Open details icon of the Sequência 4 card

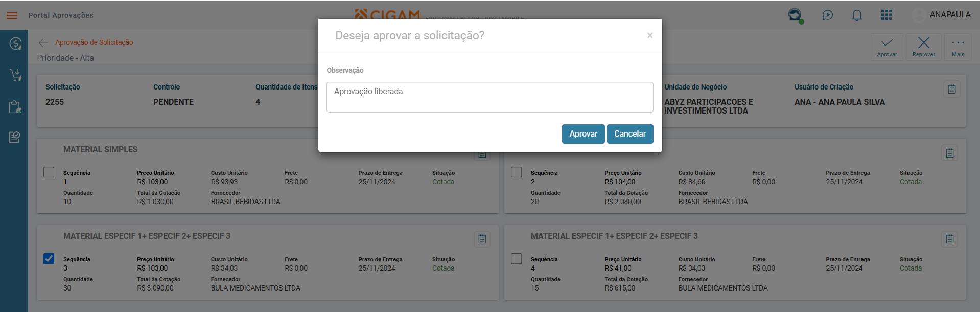pyautogui.click(x=950, y=239)
